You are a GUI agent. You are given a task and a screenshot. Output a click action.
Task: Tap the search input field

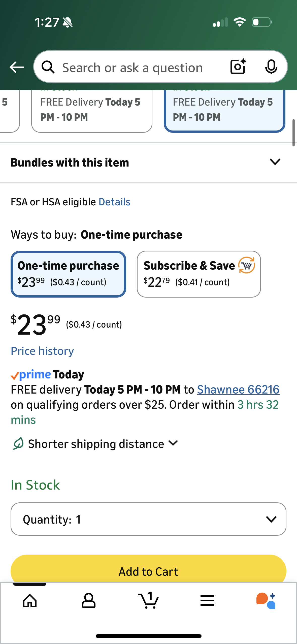(132, 68)
